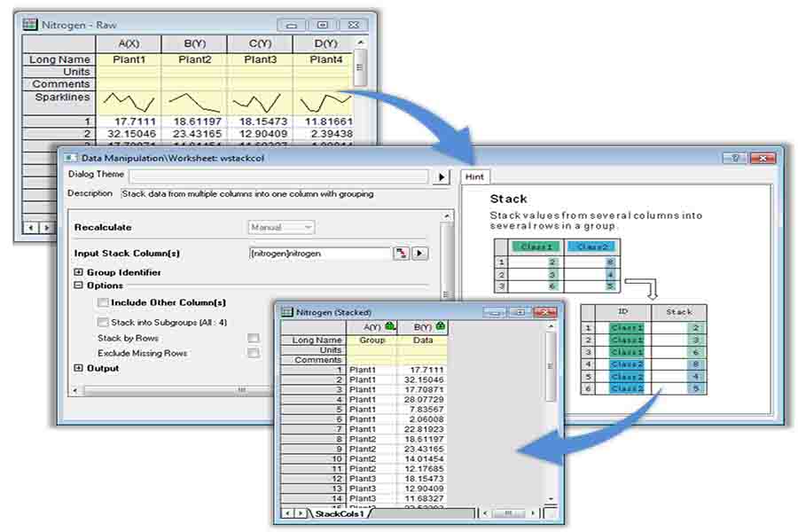Close the wstackcol dialog
798x532 pixels.
[x=763, y=159]
